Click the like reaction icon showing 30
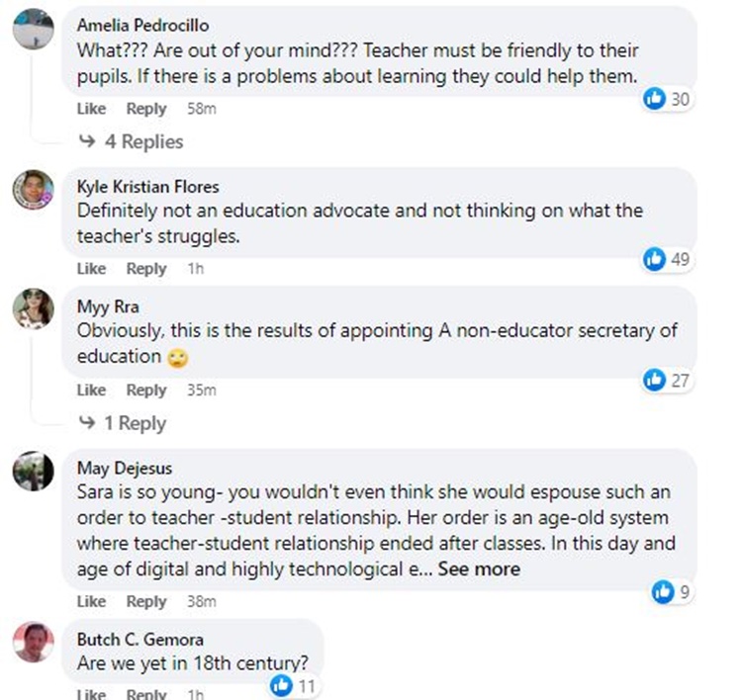Viewport: 742px width, 700px height. [x=654, y=99]
